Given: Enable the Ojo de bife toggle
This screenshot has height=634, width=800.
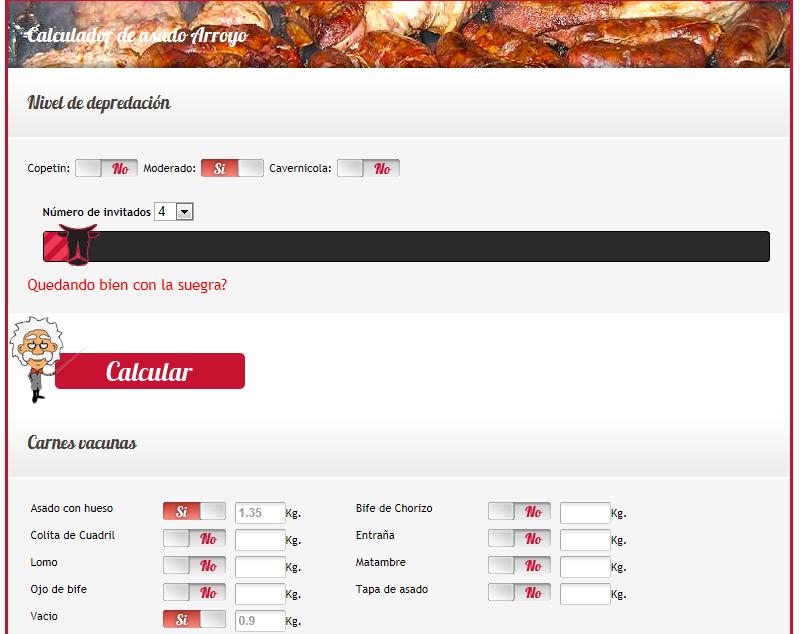Looking at the screenshot, I should point(194,593).
